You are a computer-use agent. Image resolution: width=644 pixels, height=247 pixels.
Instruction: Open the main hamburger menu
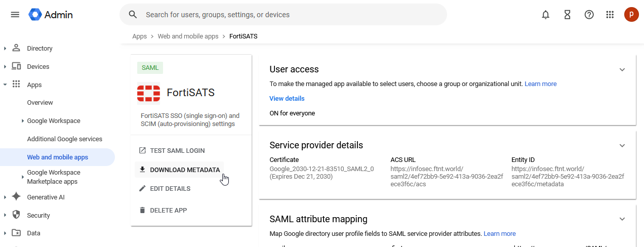coord(15,15)
